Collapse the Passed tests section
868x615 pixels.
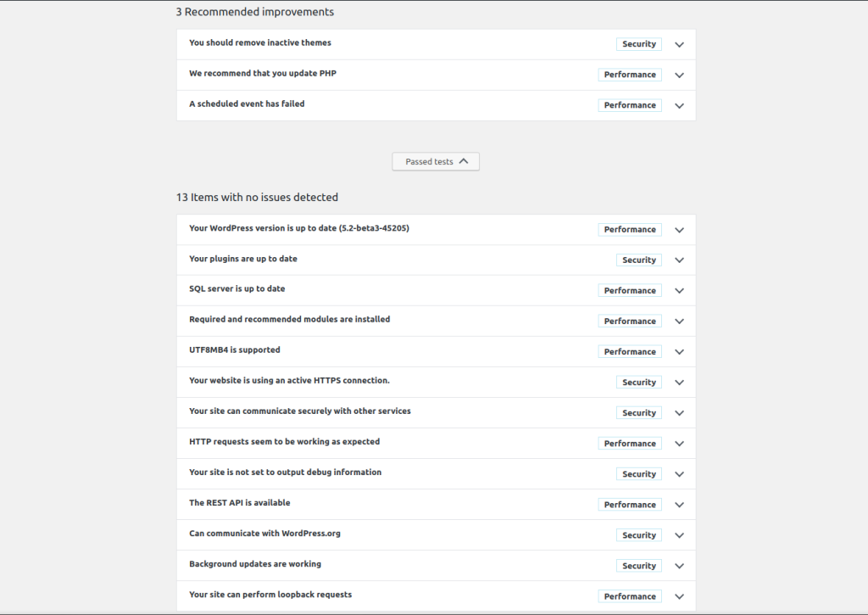coord(436,161)
